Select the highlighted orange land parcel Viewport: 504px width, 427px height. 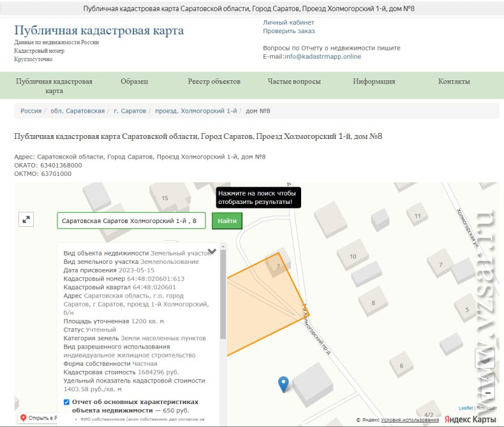[x=262, y=306]
